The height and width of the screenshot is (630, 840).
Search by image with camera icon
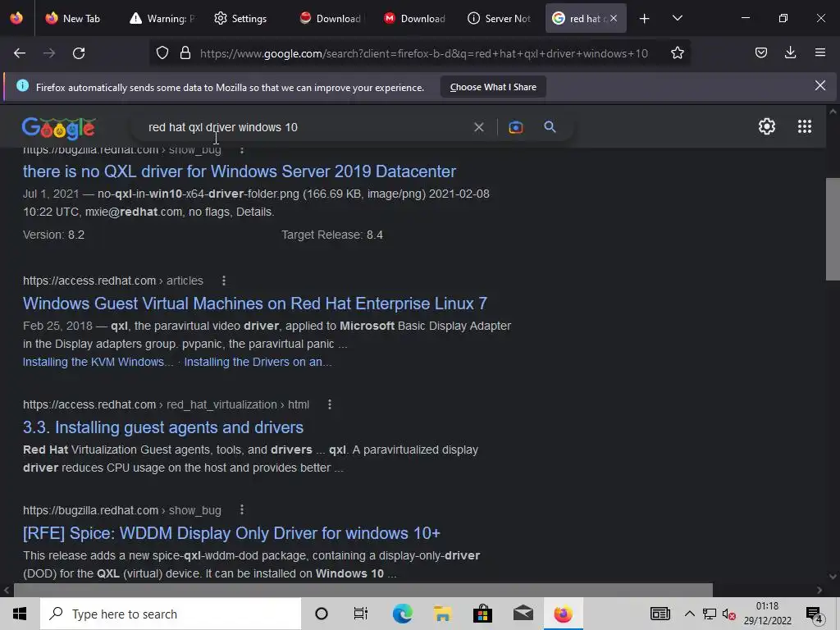tap(515, 127)
